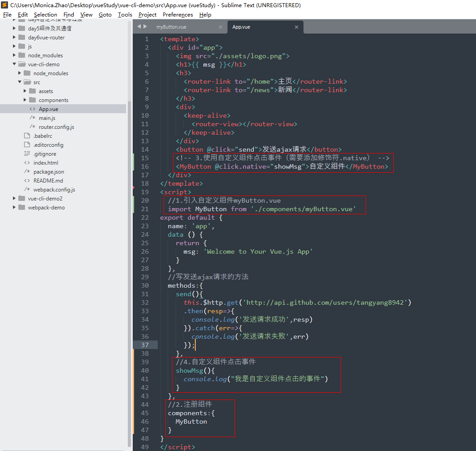Click the README.md code icon
Viewport: 476px width, 451px height.
(x=27, y=180)
